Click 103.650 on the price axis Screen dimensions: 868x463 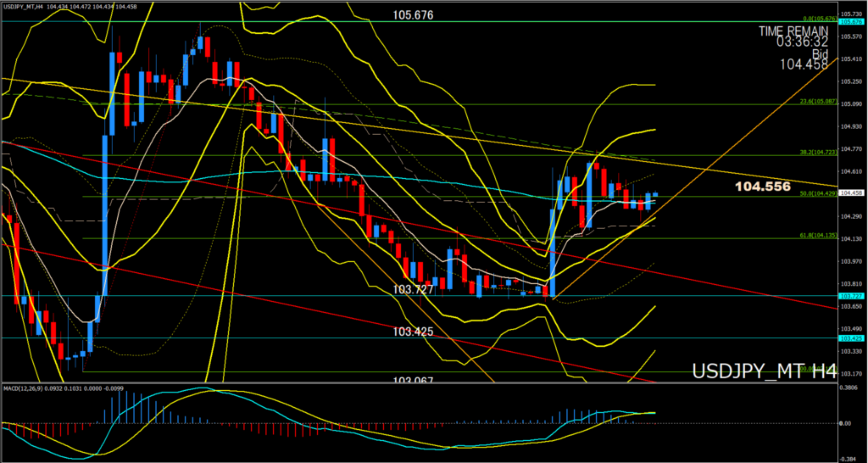point(849,306)
